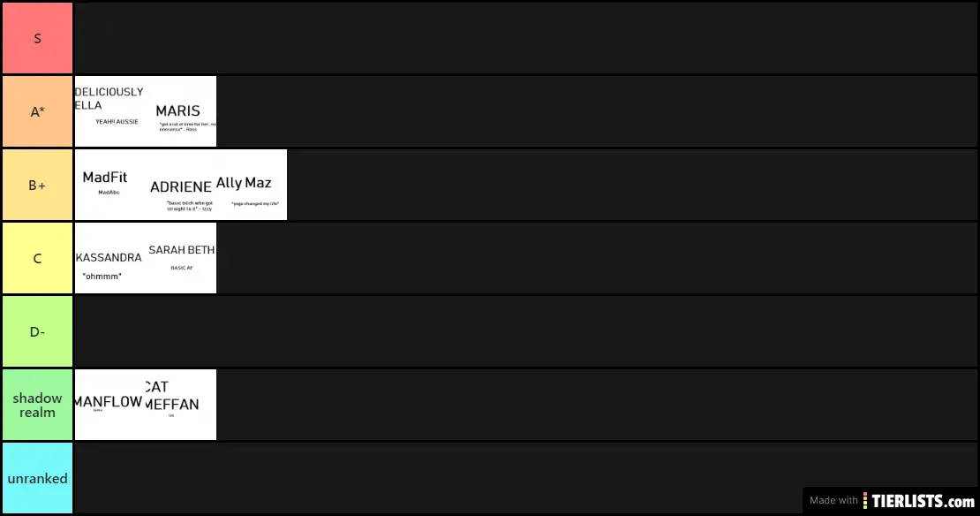Image resolution: width=980 pixels, height=516 pixels.
Task: Click the D- tier label
Action: 37,330
